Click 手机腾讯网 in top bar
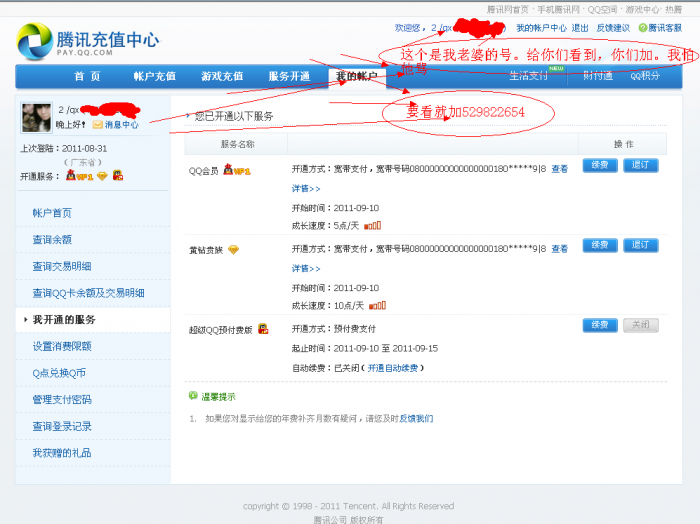Image resolution: width=700 pixels, height=524 pixels. point(558,9)
